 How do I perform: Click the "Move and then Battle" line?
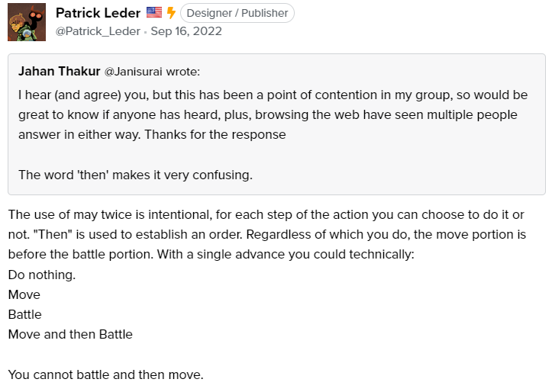click(x=70, y=334)
